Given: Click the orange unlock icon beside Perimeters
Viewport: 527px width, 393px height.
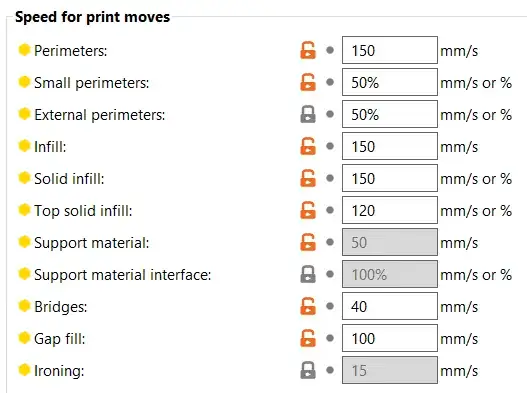Looking at the screenshot, I should (x=308, y=50).
